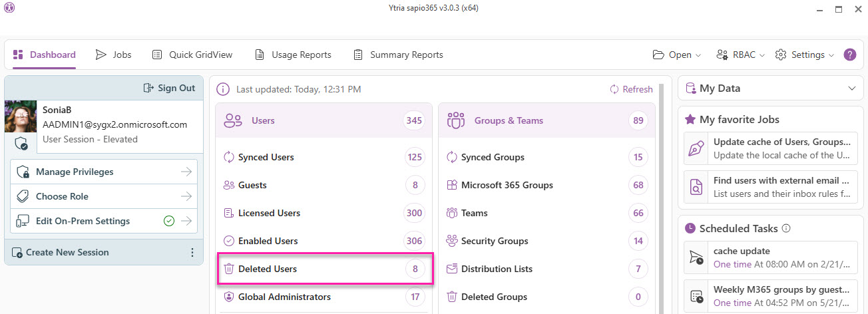The image size is (868, 314).
Task: Expand the My Data panel
Action: pyautogui.click(x=852, y=88)
